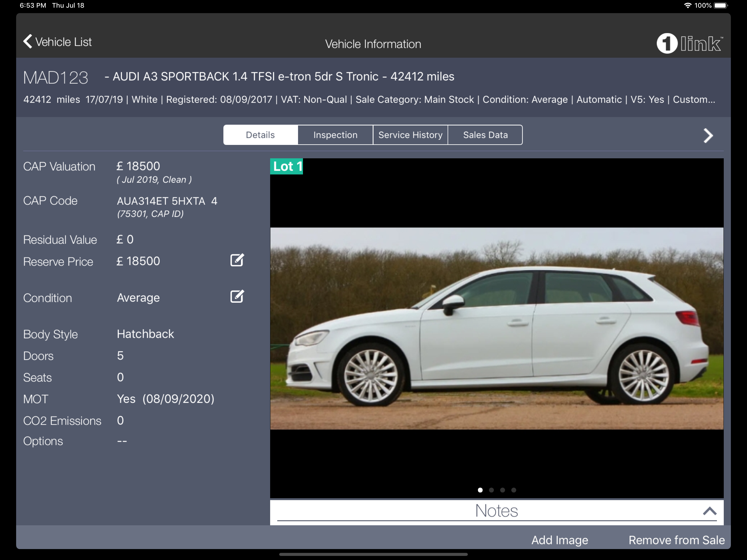Switch to the Inspection tab
Image resolution: width=747 pixels, height=560 pixels.
pos(335,135)
